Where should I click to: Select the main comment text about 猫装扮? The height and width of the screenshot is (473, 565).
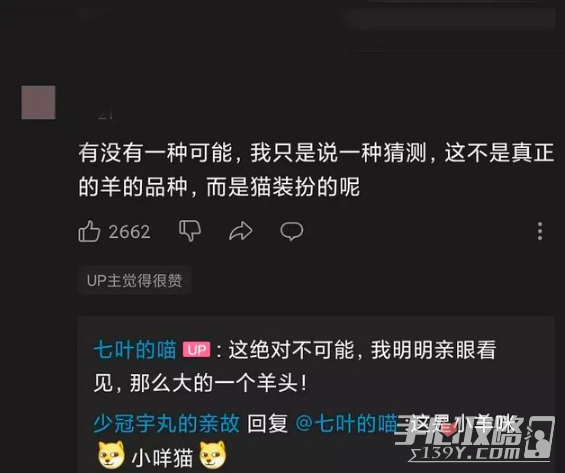316,170
